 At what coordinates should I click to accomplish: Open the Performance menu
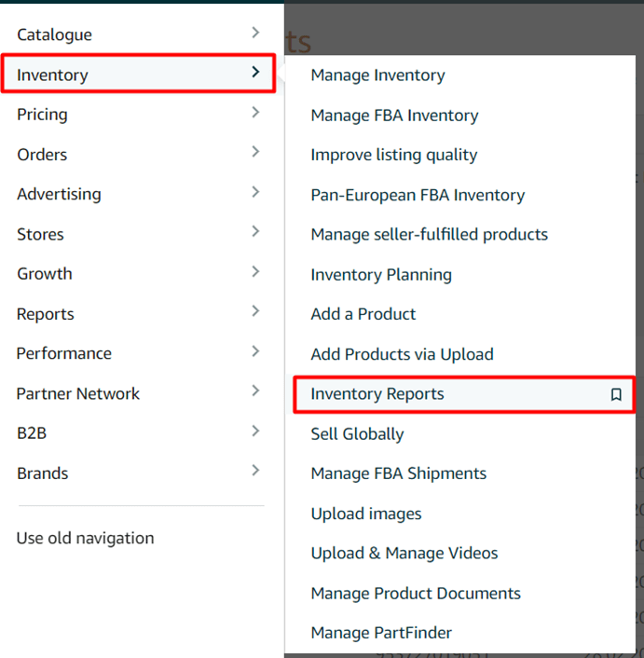click(x=64, y=353)
